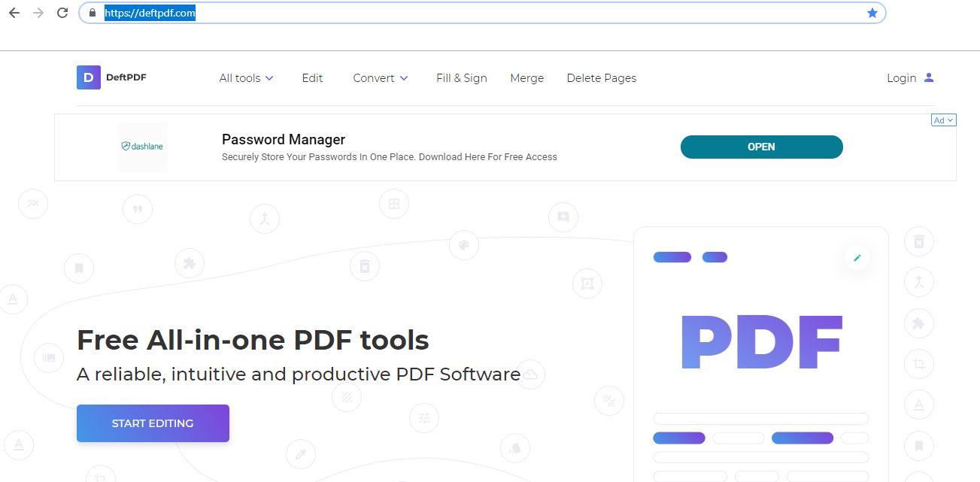Select Delete Pages in the navigation

click(601, 77)
